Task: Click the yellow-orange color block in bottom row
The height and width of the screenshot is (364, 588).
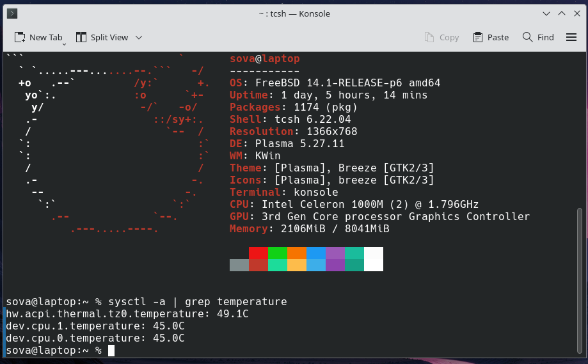Action: [x=297, y=265]
